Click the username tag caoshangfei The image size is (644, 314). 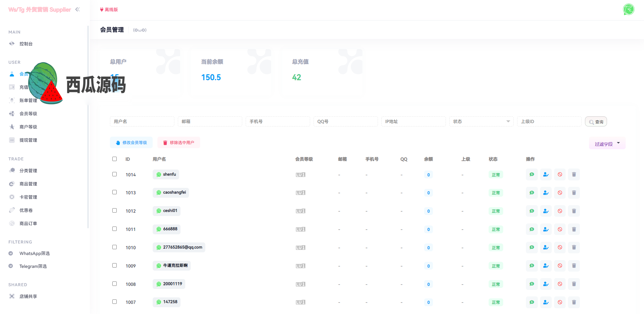click(171, 193)
